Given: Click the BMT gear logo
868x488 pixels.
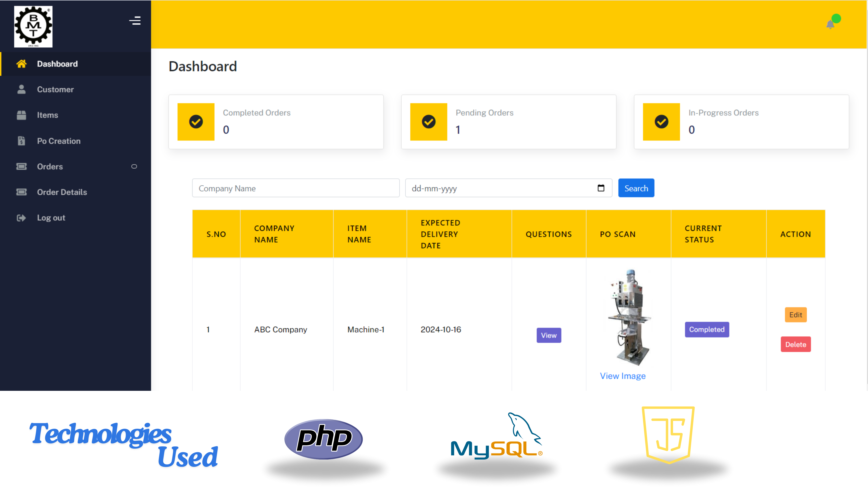Looking at the screenshot, I should coord(33,26).
